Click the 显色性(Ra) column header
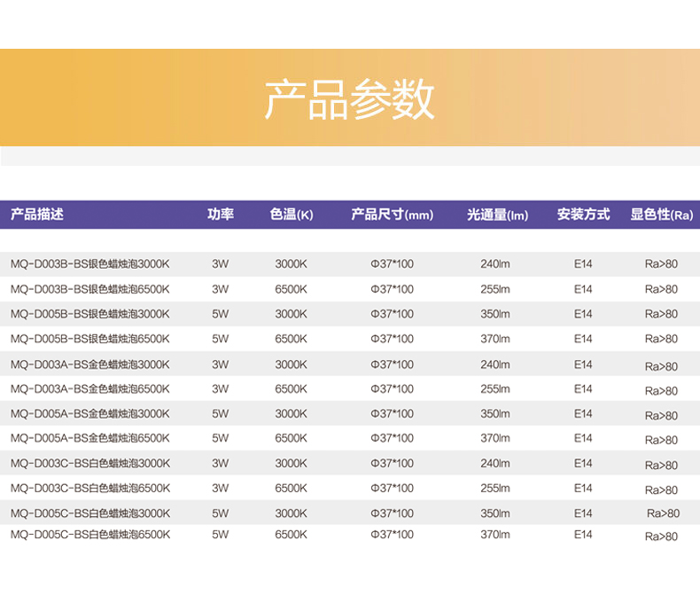Viewport: 700px width, 603px height. coord(661,215)
